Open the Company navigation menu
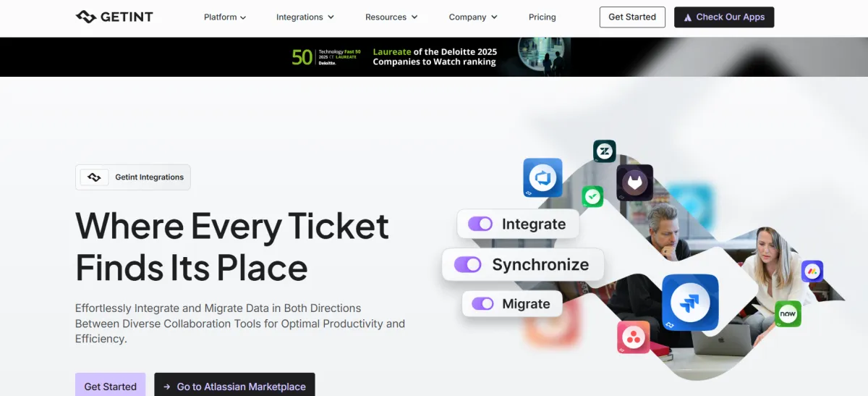The width and height of the screenshot is (868, 396). [473, 17]
